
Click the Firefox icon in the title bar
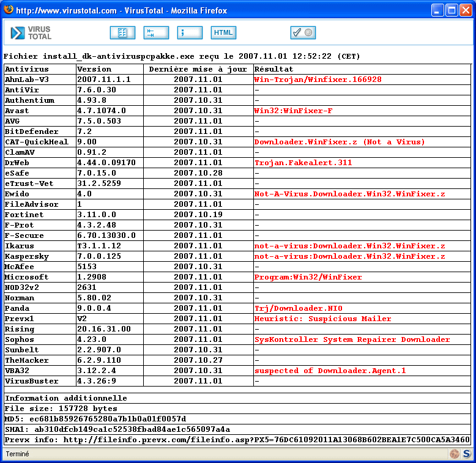(x=9, y=10)
